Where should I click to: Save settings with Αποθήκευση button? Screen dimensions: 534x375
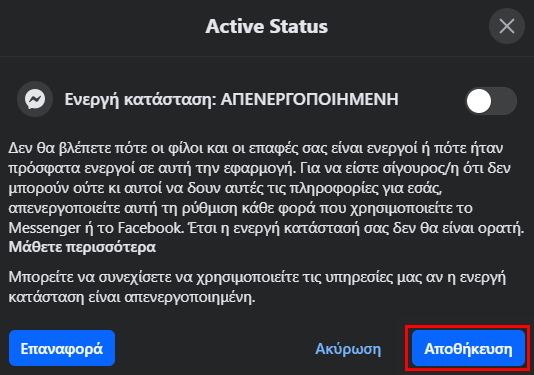pos(468,348)
